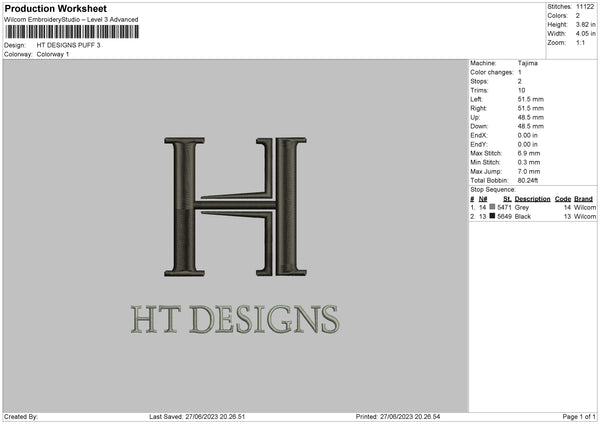600x424 pixels.
Task: Click total bobbin value '80.24ft'
Action: pyautogui.click(x=528, y=181)
